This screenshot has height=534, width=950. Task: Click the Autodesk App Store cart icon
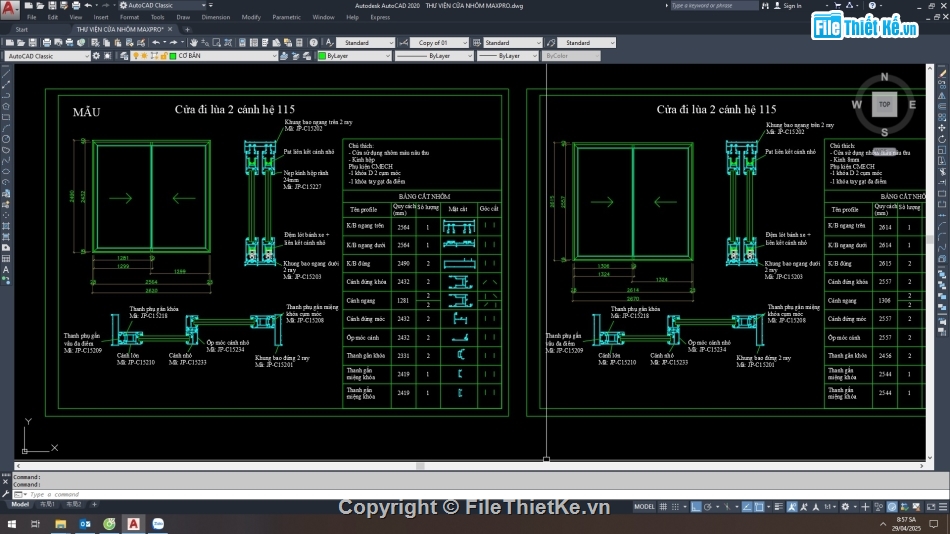(x=838, y=5)
